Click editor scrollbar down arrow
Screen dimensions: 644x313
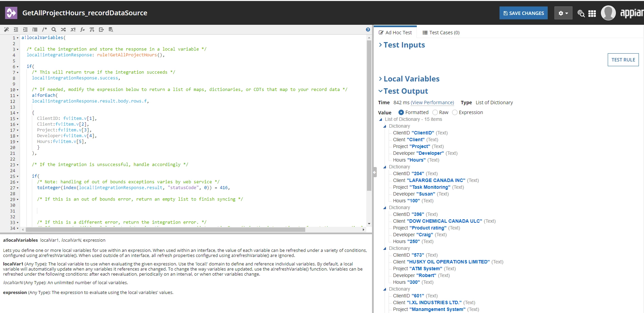coord(369,224)
